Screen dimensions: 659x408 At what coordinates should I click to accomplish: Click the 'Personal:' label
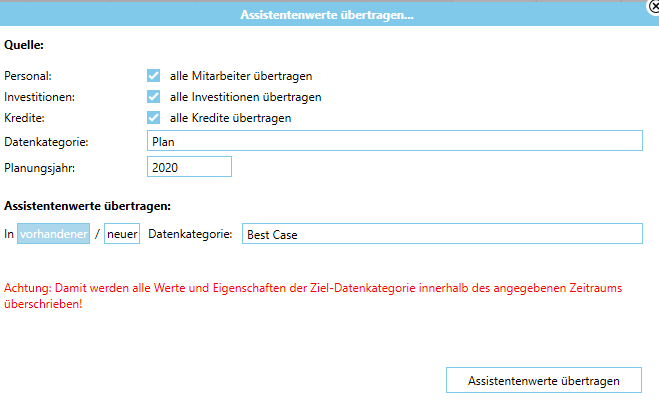click(28, 76)
